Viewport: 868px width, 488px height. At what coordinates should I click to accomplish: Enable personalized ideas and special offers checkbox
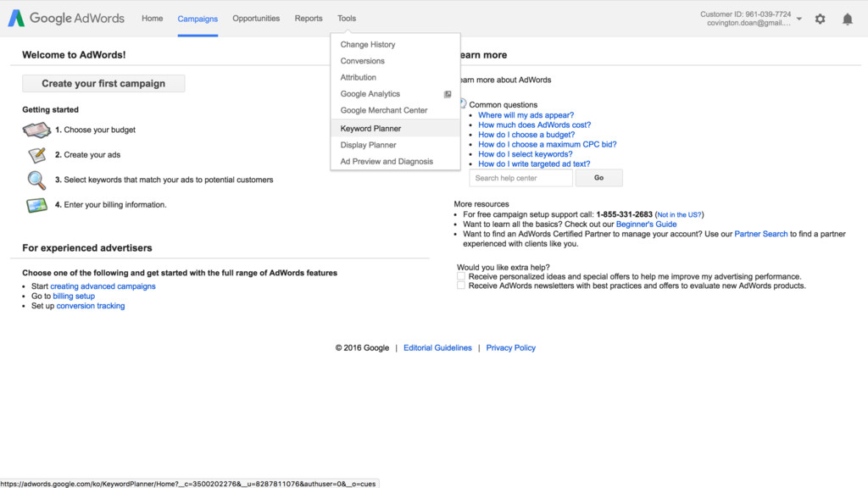click(x=460, y=276)
